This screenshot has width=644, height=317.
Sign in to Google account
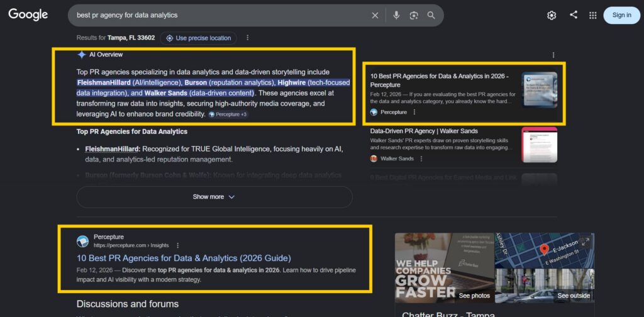621,15
